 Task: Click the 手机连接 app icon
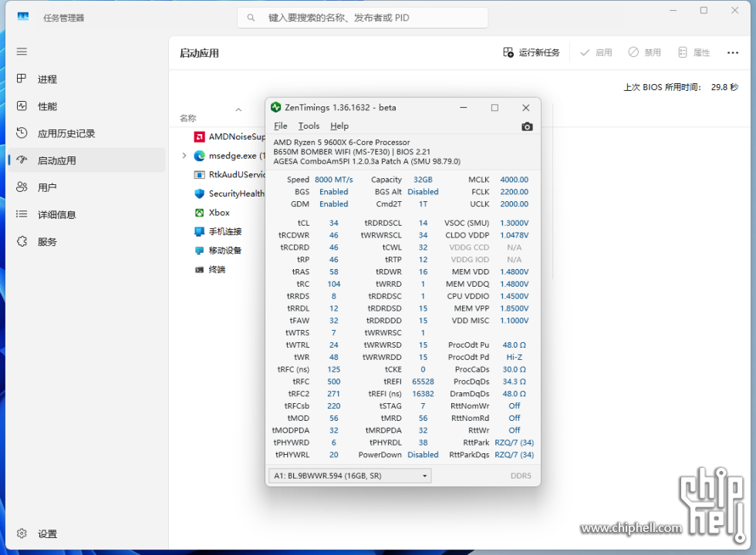[199, 232]
